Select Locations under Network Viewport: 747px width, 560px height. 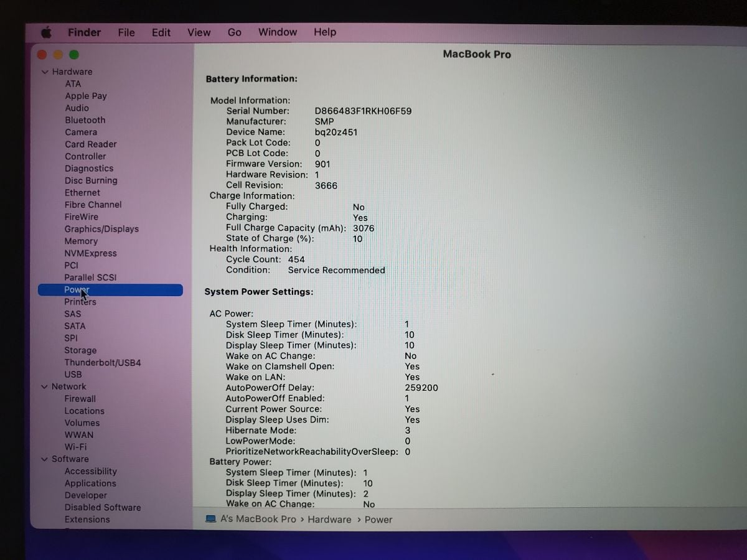tap(84, 411)
